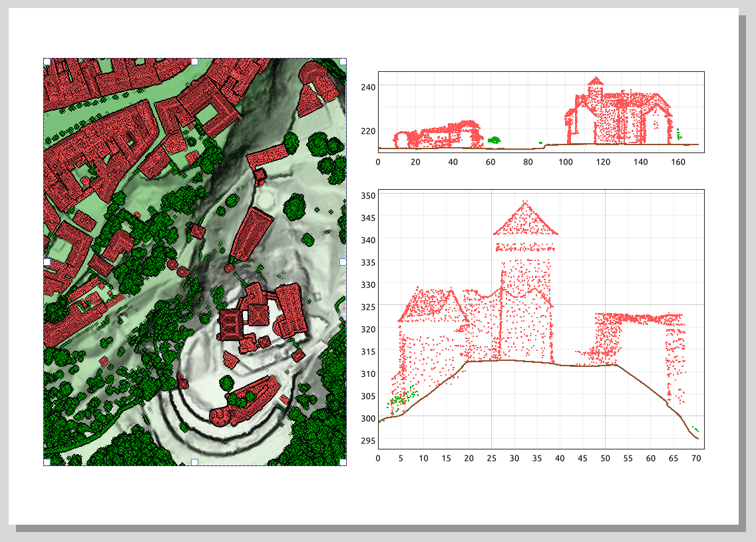Click the top-right resize handle of map frame

tap(343, 61)
